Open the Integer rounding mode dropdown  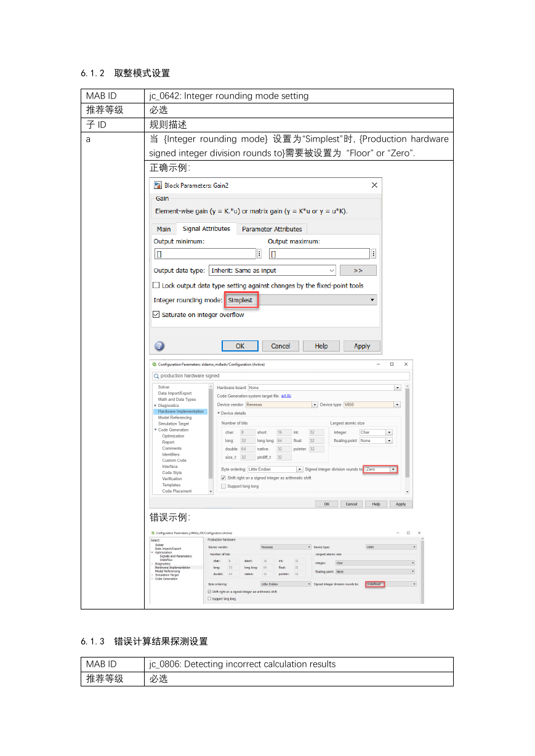(300, 300)
